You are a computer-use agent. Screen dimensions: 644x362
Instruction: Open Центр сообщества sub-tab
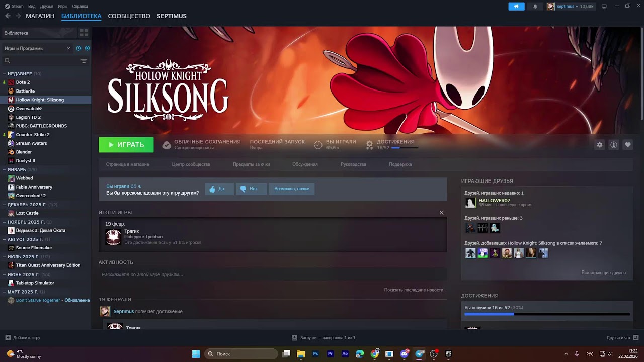[x=191, y=164]
